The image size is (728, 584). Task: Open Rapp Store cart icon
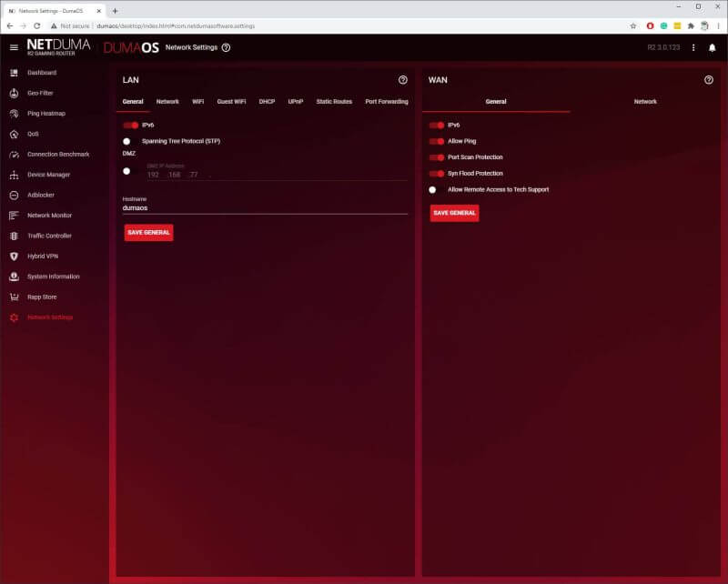(x=14, y=297)
